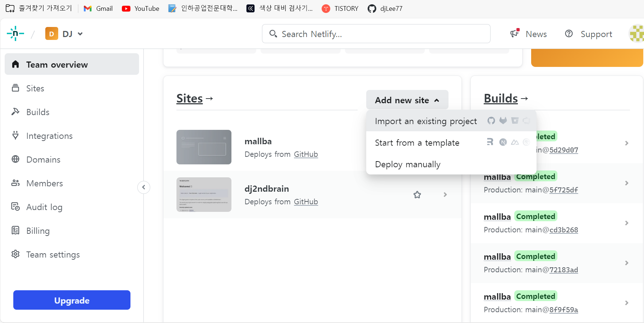The width and height of the screenshot is (644, 323).
Task: Click the mallba site name
Action: point(258,141)
